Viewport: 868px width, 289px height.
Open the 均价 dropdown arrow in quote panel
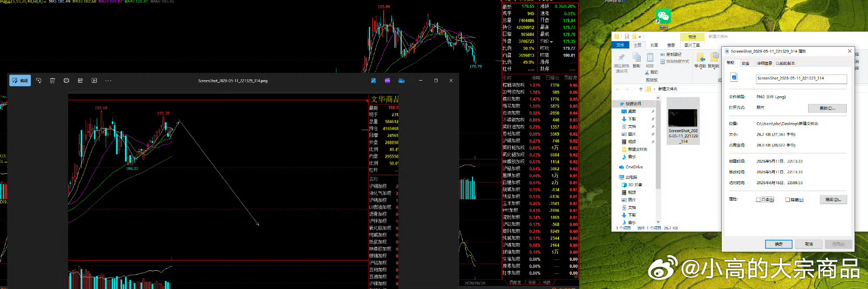click(551, 42)
